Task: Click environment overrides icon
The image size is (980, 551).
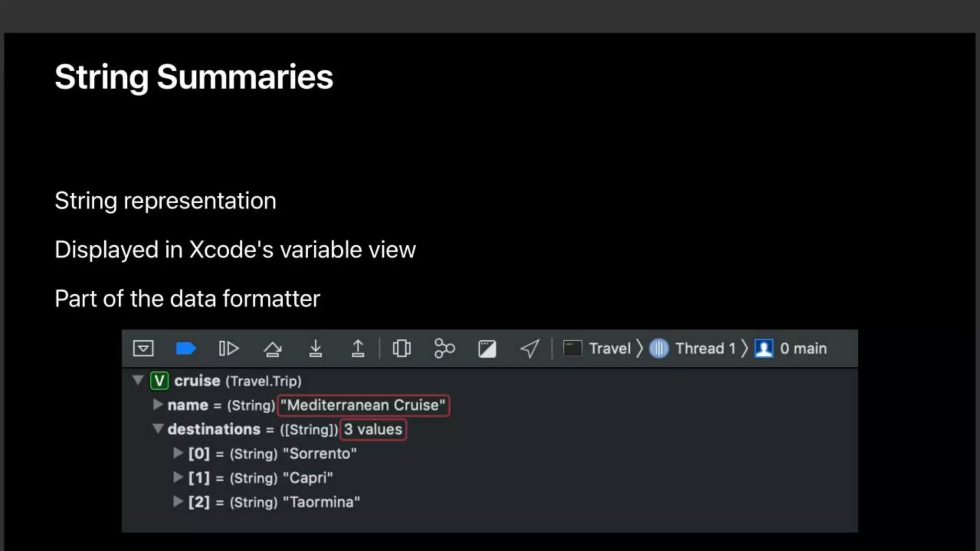Action: [487, 349]
